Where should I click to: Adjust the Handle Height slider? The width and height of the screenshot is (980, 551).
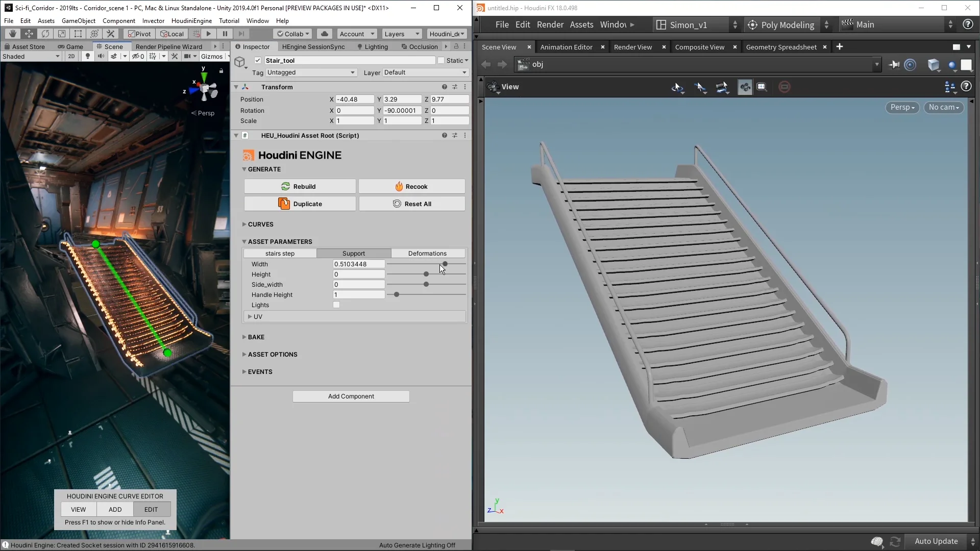click(x=397, y=295)
